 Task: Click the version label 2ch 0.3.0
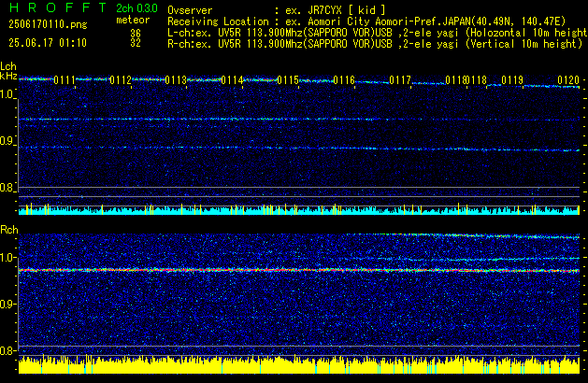[136, 7]
